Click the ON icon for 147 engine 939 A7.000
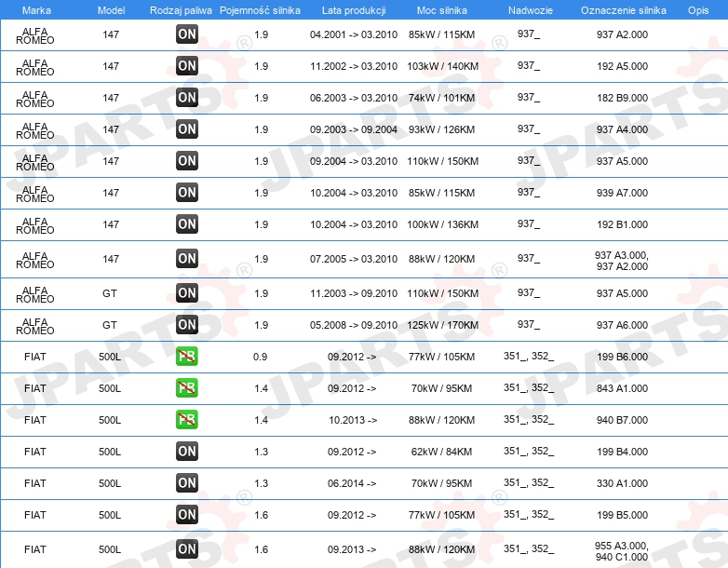728x568 pixels. tap(187, 192)
